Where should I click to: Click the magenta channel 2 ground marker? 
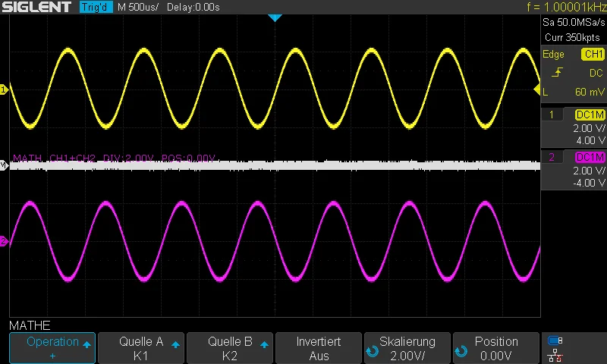[x=4, y=242]
